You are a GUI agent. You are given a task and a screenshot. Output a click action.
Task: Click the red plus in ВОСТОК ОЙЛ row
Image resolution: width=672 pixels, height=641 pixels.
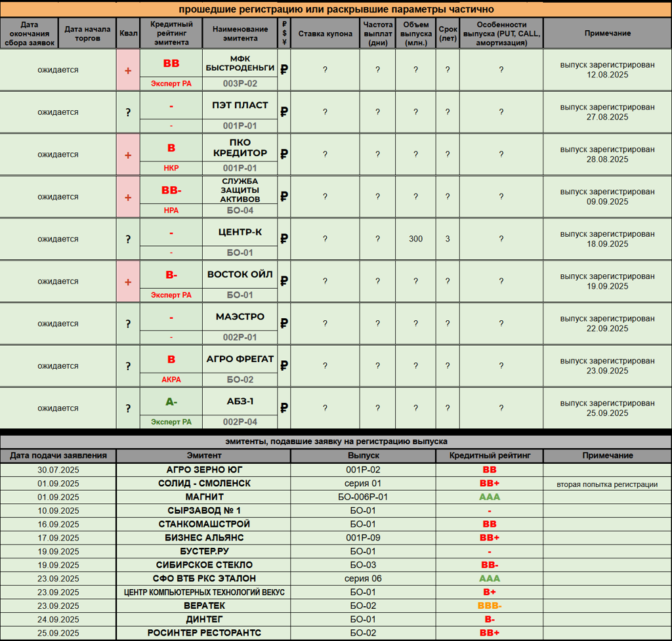(x=128, y=282)
